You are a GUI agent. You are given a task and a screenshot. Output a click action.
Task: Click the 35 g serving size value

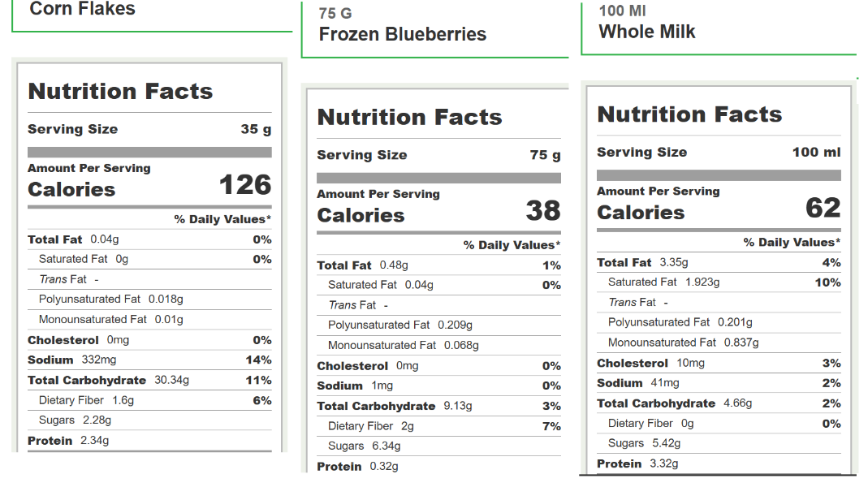(256, 129)
